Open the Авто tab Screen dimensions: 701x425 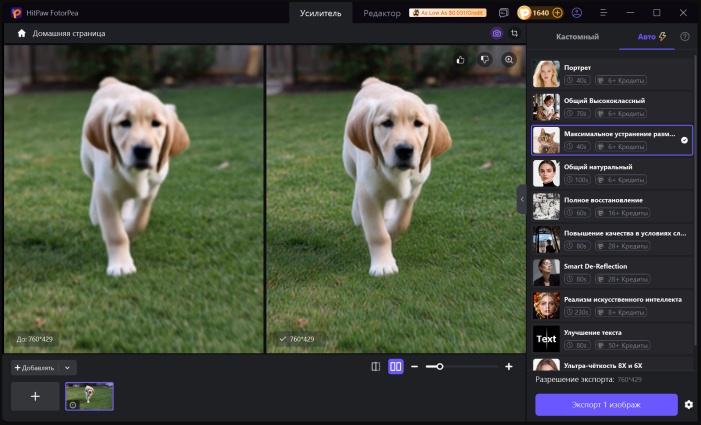(x=647, y=37)
